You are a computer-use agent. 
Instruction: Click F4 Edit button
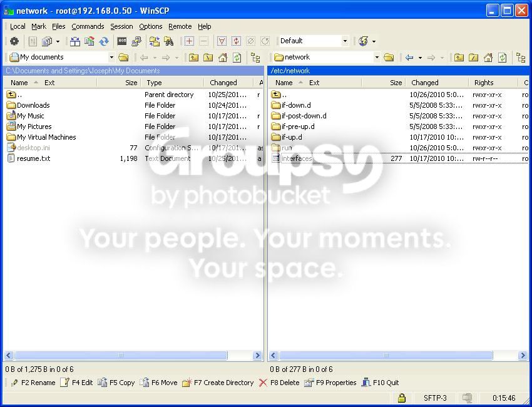point(76,383)
